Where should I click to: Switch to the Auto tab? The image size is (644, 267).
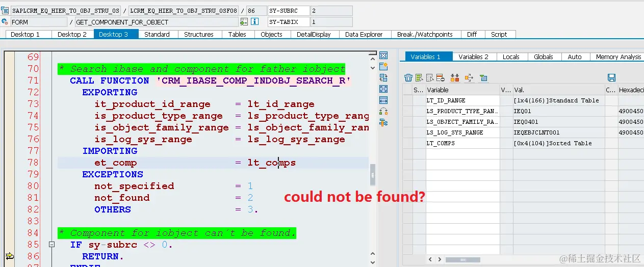tap(575, 57)
